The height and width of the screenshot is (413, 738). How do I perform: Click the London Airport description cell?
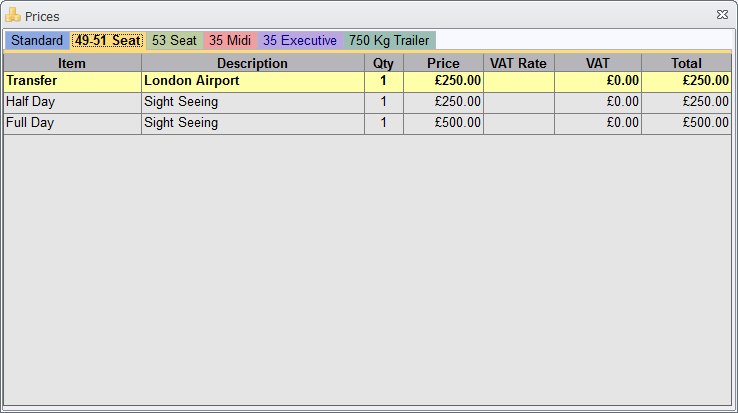coord(253,81)
